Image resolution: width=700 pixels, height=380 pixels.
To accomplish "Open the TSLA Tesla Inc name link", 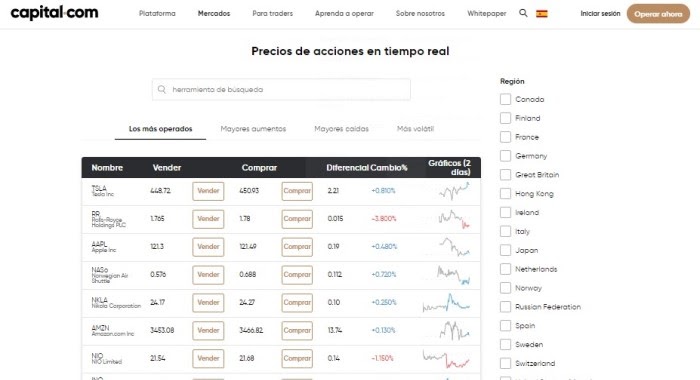I will pyautogui.click(x=103, y=191).
